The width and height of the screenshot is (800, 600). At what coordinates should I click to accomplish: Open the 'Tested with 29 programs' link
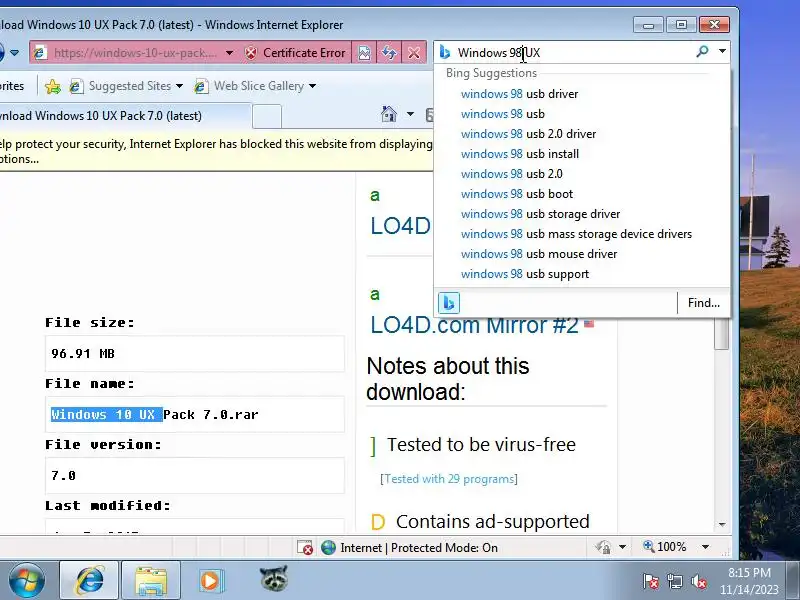[x=448, y=479]
